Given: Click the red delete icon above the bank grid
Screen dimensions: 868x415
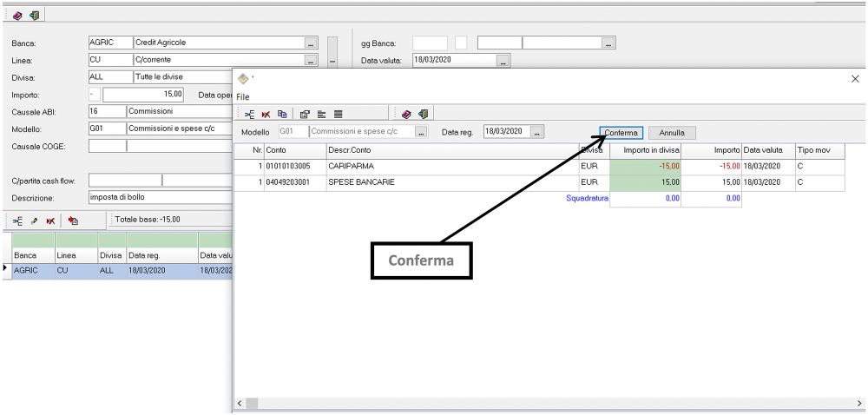Looking at the screenshot, I should point(50,221).
